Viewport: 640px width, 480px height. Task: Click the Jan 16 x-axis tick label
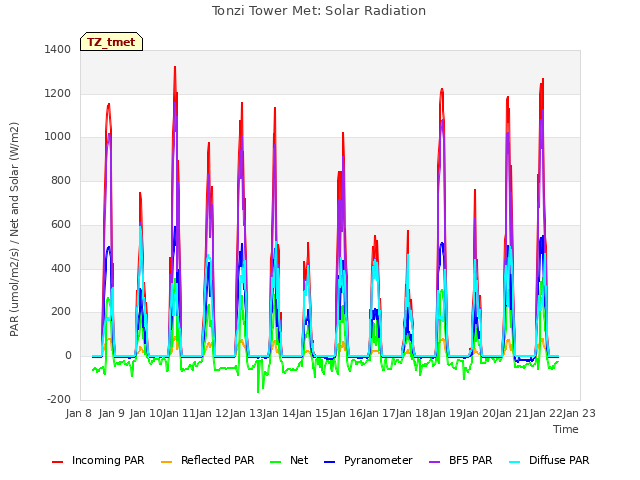(x=346, y=413)
